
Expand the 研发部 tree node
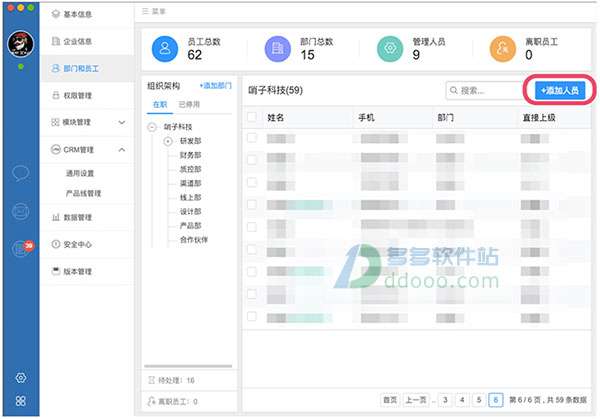(168, 141)
